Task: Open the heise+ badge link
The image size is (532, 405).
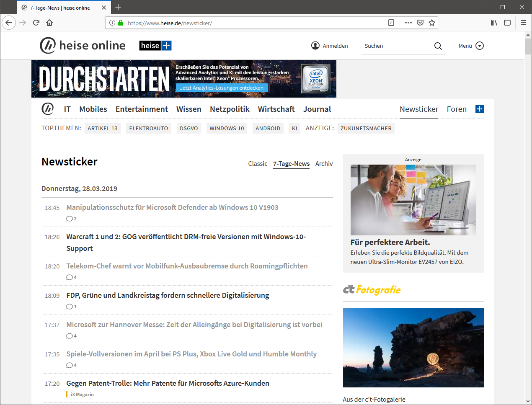Action: pyautogui.click(x=155, y=46)
